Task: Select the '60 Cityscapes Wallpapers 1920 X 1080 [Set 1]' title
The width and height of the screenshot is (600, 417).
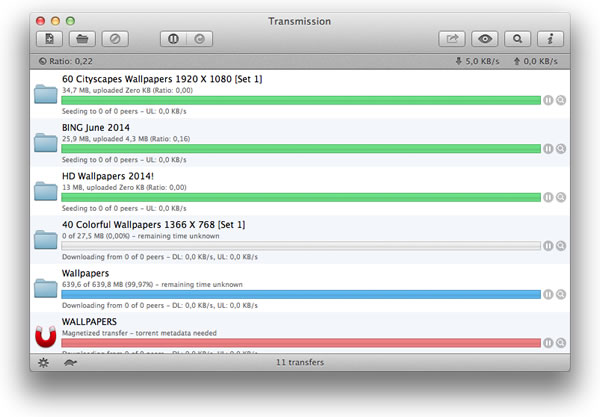Action: (x=162, y=79)
